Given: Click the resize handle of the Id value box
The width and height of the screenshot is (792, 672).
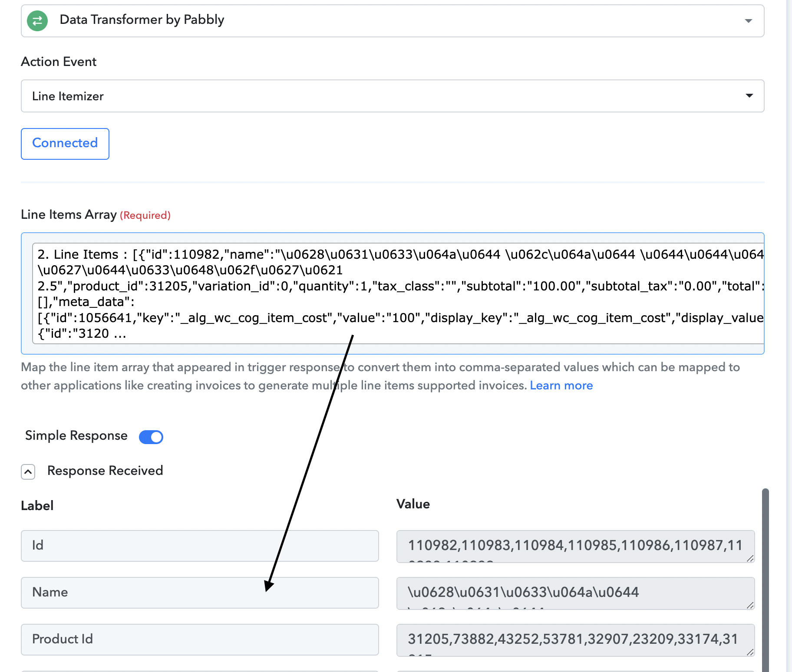Looking at the screenshot, I should pos(750,558).
